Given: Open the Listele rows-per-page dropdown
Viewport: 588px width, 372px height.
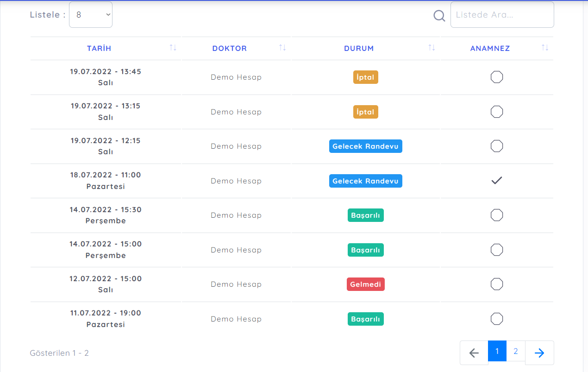Looking at the screenshot, I should 91,15.
